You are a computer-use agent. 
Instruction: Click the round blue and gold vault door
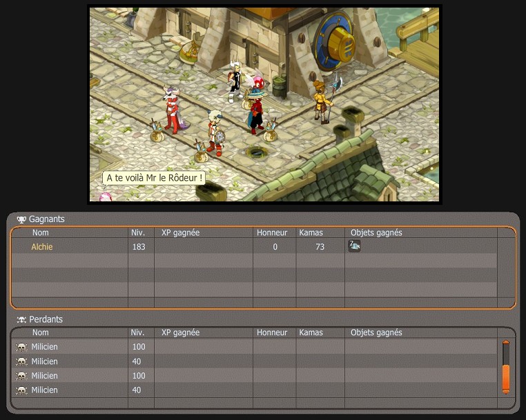coord(334,42)
